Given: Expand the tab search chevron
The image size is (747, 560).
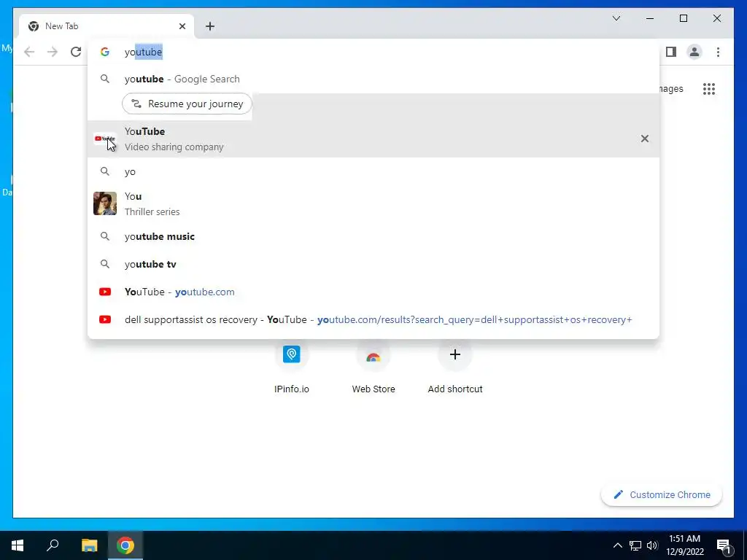Looking at the screenshot, I should [616, 18].
